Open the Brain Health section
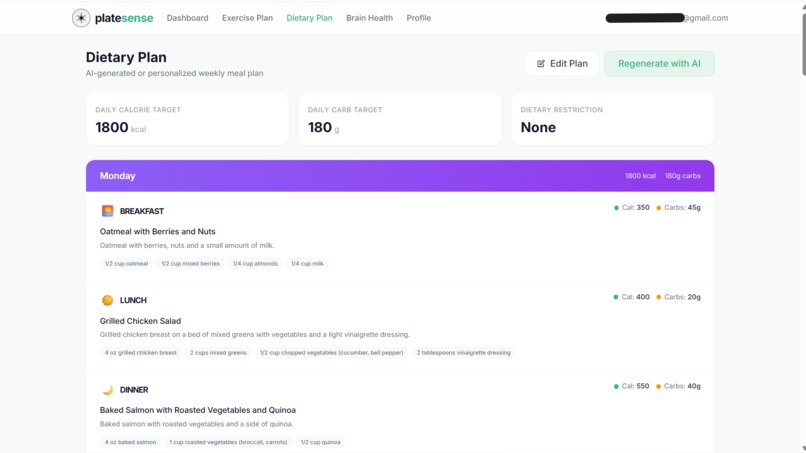The height and width of the screenshot is (453, 806). [x=370, y=18]
